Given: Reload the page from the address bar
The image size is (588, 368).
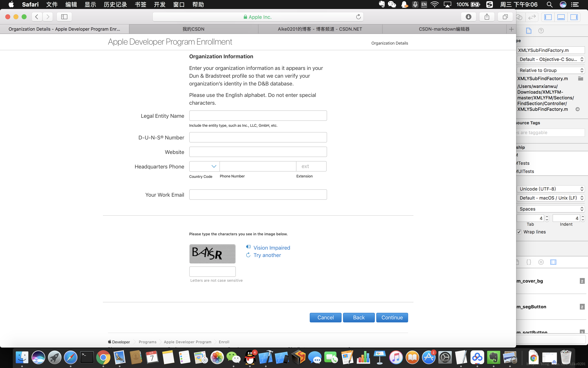Looking at the screenshot, I should click(x=358, y=17).
